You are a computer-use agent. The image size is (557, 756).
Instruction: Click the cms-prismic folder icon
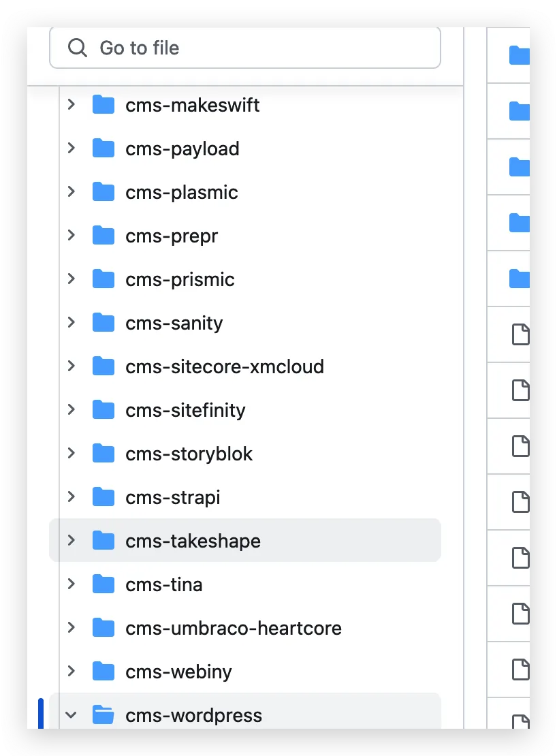tap(103, 279)
